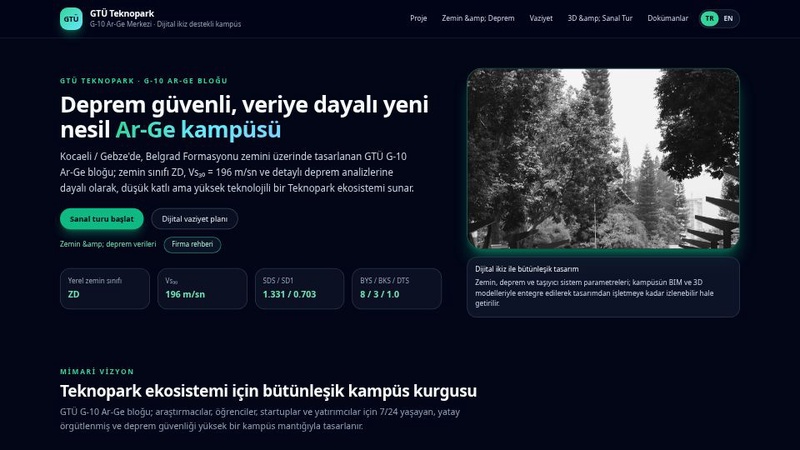Click the 'Deprem güvenli, veriye dayalı' headline
This screenshot has height=450, width=800.
pos(244,117)
